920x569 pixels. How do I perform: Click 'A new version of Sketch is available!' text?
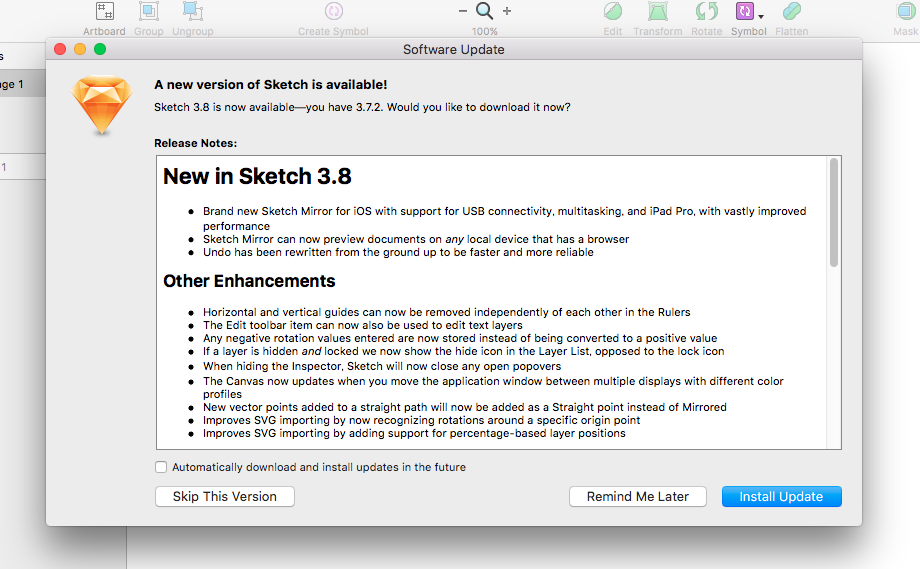pos(270,84)
